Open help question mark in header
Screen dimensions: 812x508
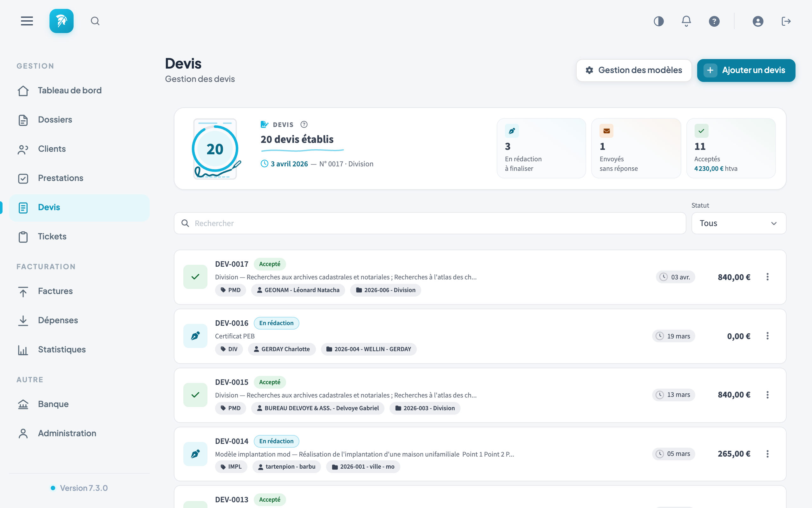(714, 22)
